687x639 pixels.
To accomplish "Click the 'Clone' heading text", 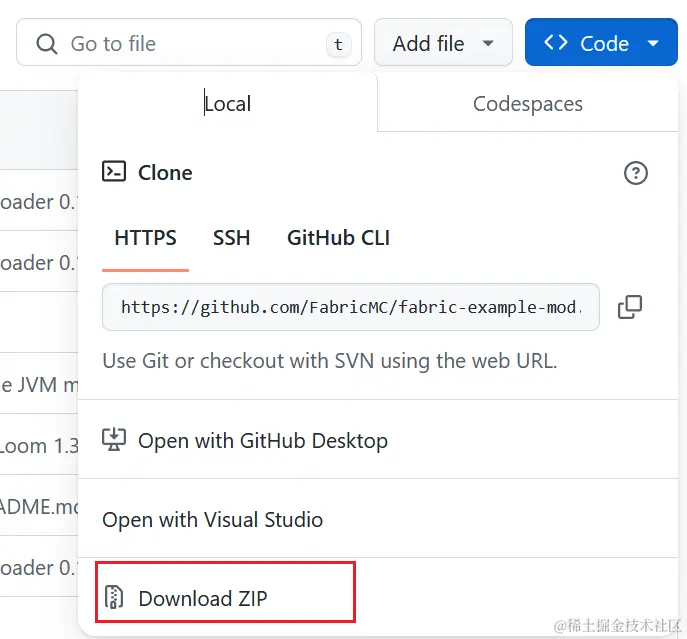I will click(165, 173).
